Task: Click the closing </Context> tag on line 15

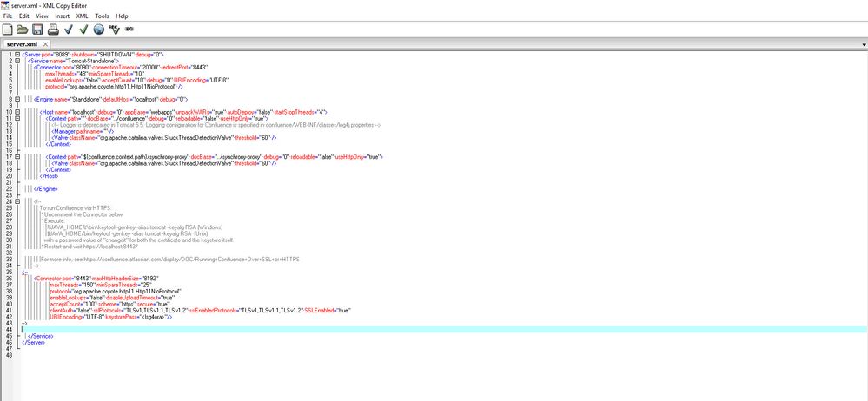Action: click(x=58, y=144)
